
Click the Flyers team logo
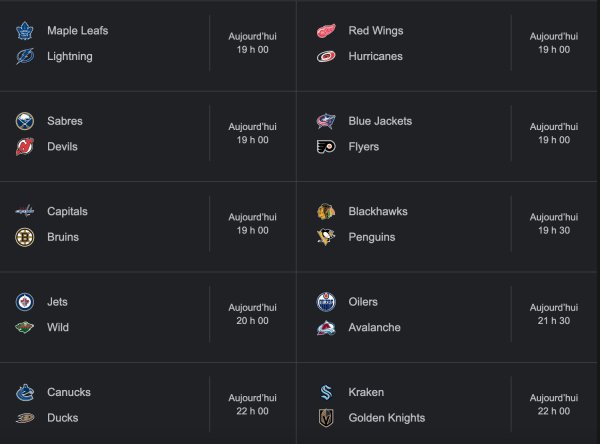tap(326, 147)
